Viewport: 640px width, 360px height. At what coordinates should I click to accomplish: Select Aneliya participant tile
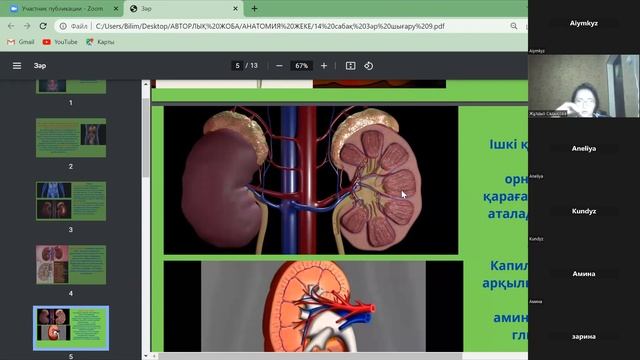pyautogui.click(x=584, y=149)
